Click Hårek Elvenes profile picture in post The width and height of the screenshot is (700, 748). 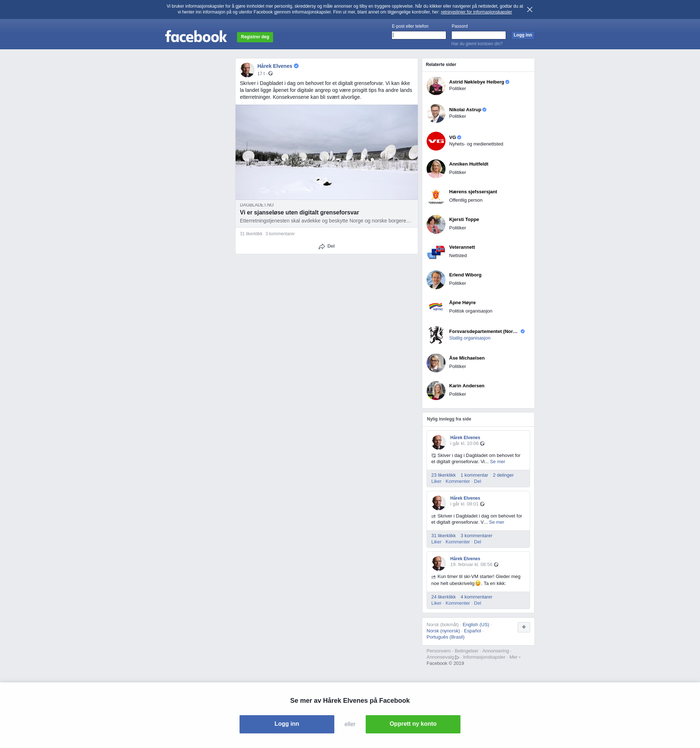pos(247,70)
